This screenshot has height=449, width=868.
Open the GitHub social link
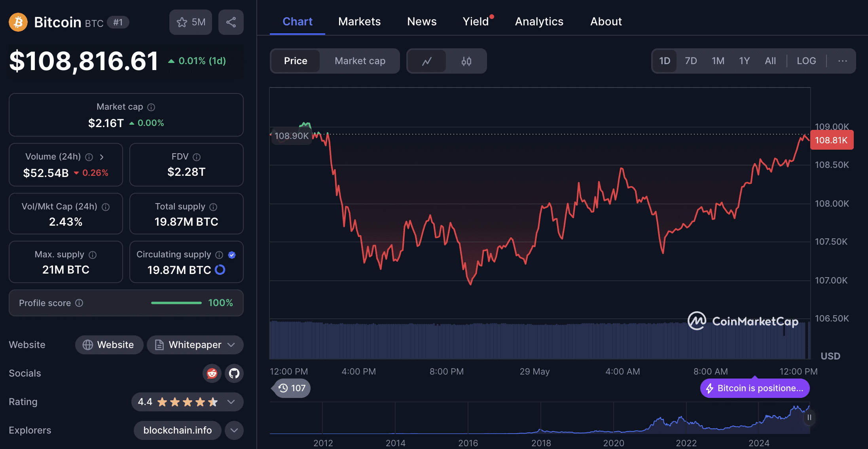(x=234, y=373)
